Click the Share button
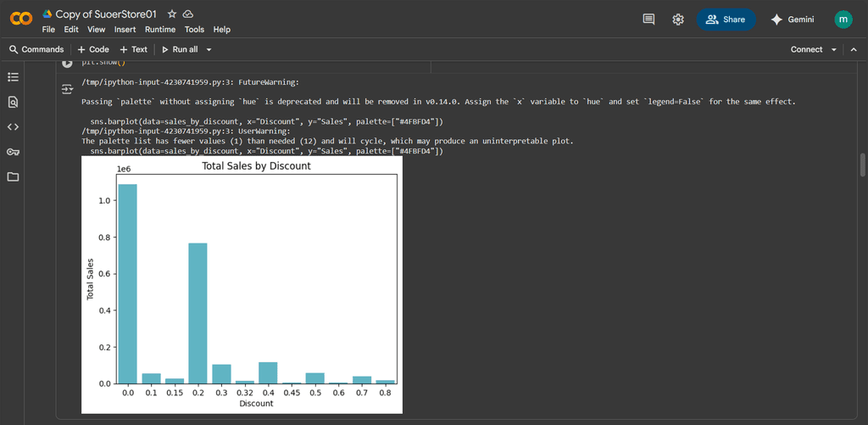The height and width of the screenshot is (425, 868). pos(726,20)
